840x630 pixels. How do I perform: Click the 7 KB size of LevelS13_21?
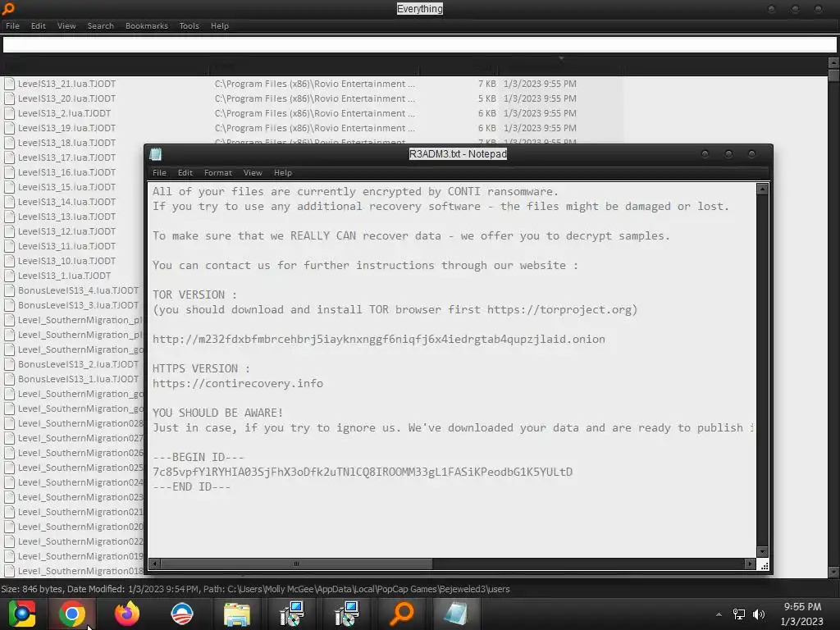(x=487, y=84)
